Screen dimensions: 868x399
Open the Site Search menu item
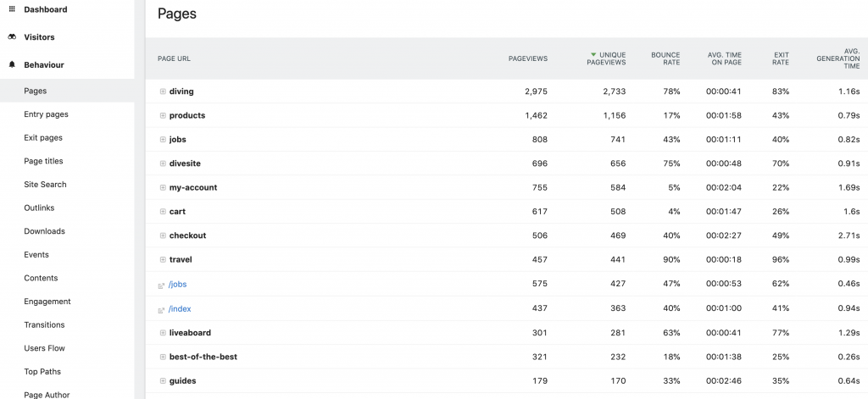click(x=45, y=185)
